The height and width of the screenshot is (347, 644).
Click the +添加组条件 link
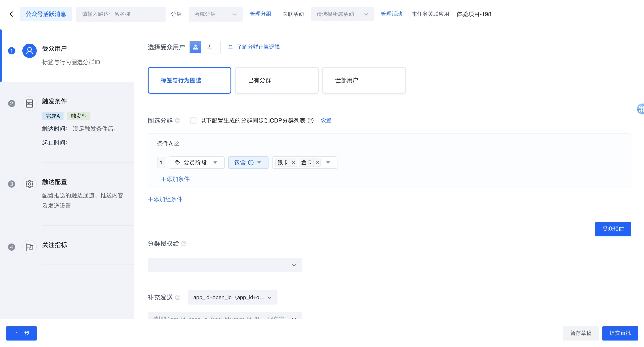[165, 199]
